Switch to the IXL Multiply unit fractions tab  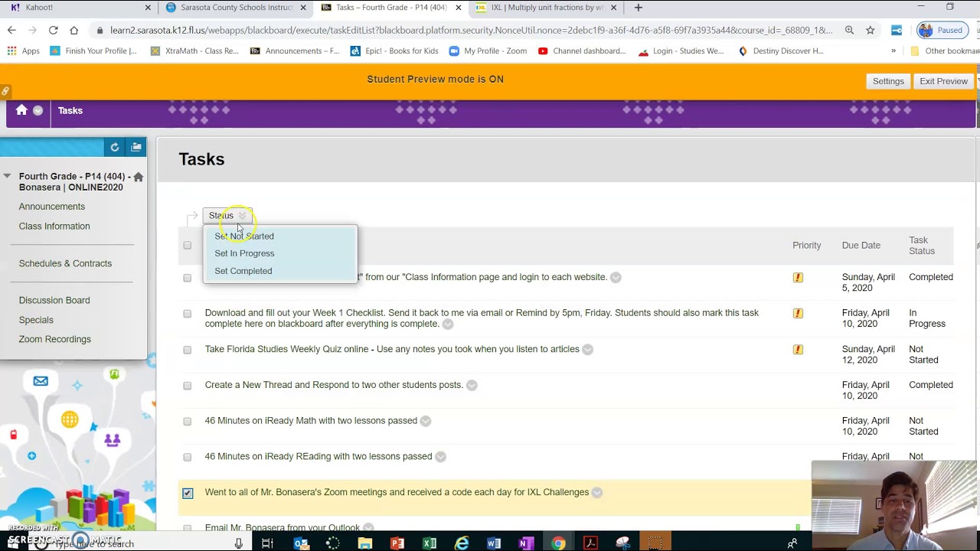point(545,8)
